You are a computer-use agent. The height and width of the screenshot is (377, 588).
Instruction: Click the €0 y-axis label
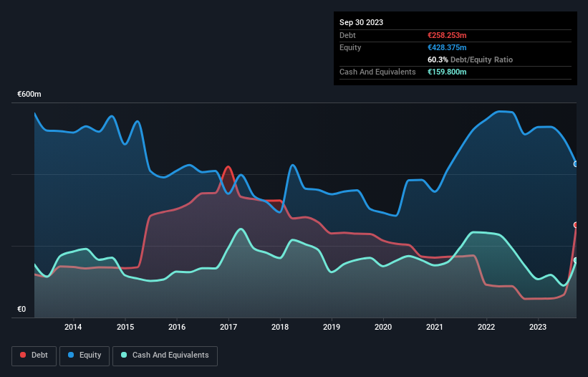pos(21,309)
